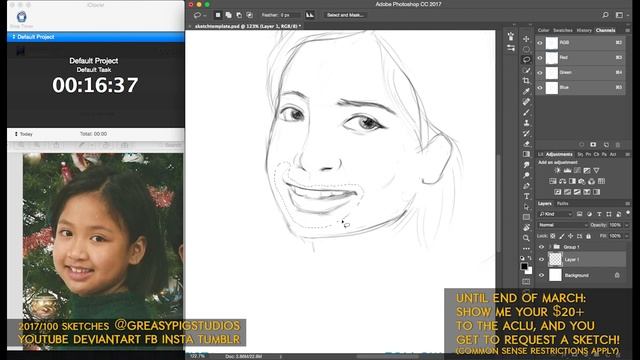640x360 pixels.
Task: Open the Fill dropdown arrow
Action: click(x=627, y=236)
